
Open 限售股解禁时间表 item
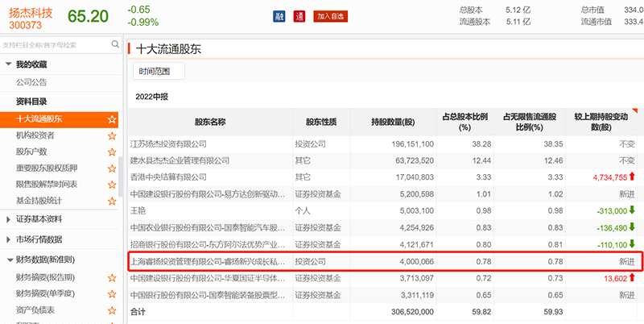pyautogui.click(x=47, y=185)
